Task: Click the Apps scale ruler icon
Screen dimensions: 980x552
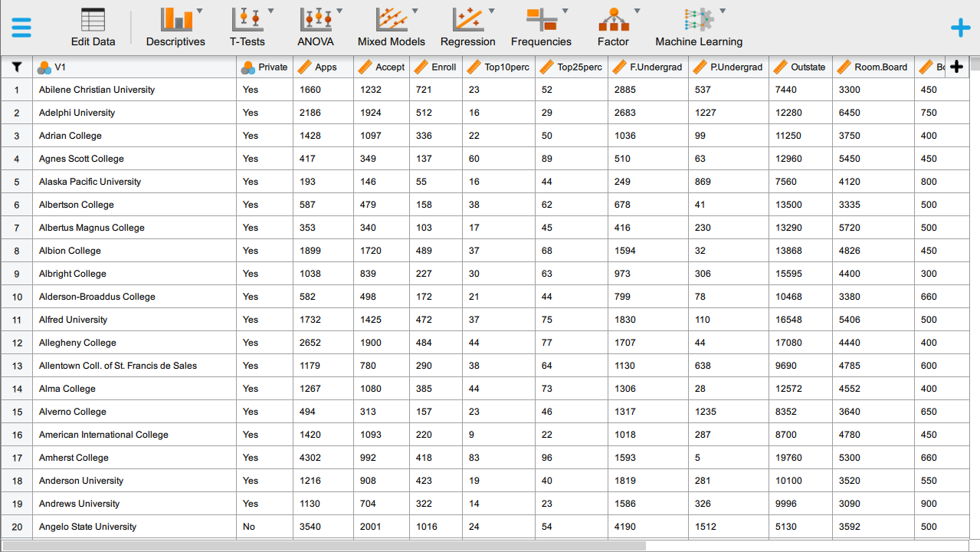Action: (x=304, y=67)
